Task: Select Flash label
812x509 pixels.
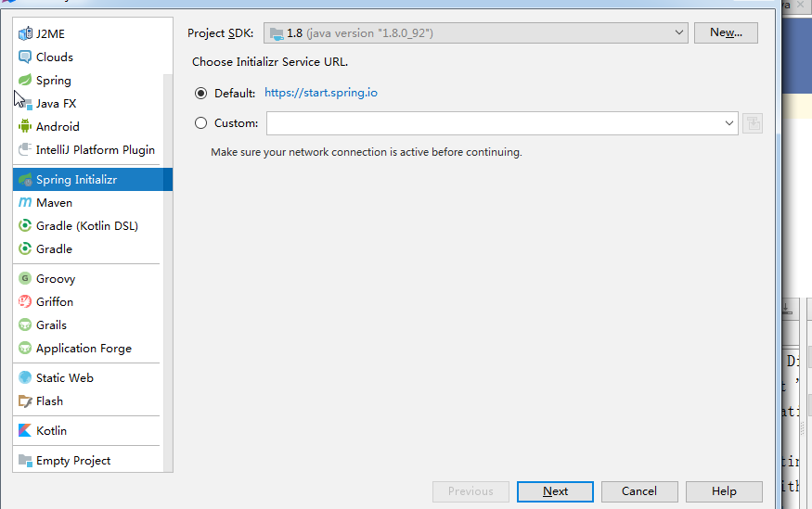Action: tap(49, 401)
